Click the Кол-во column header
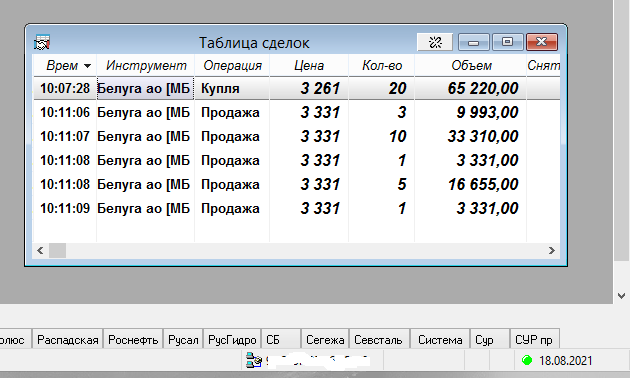 tap(382, 65)
